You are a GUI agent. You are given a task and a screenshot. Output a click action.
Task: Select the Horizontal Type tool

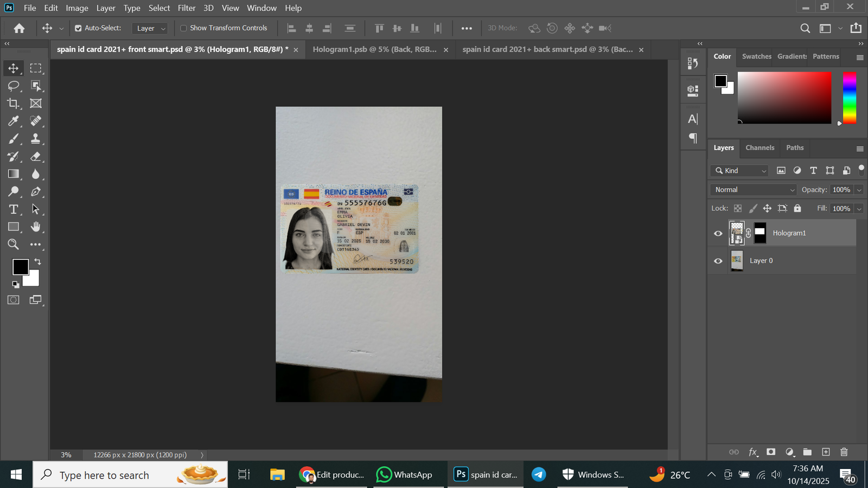coord(14,209)
